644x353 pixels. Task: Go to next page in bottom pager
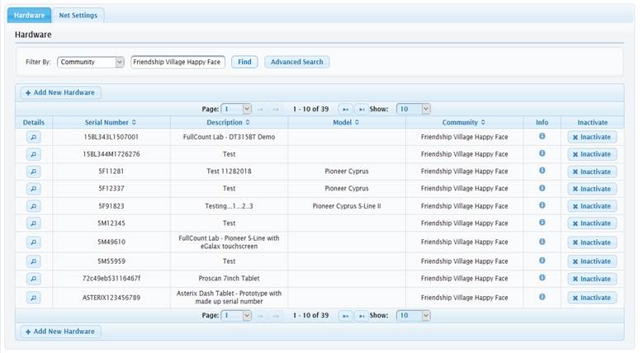point(345,316)
